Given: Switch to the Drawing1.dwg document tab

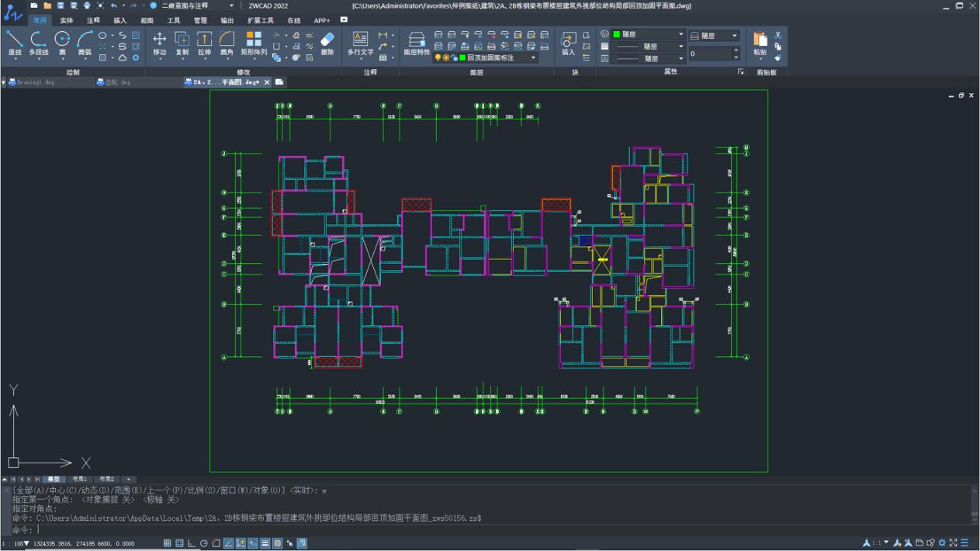Looking at the screenshot, I should pyautogui.click(x=36, y=81).
